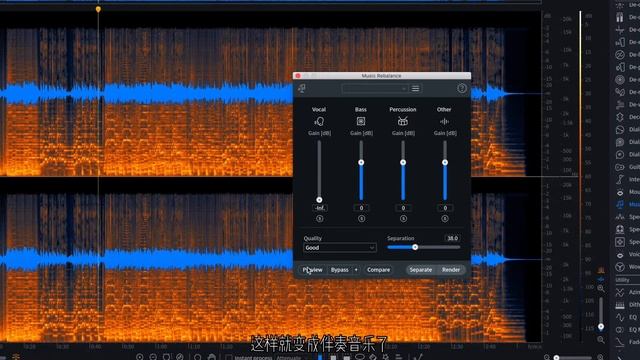Viewport: 640px width, 360px height.
Task: Click the Other gain value field
Action: pyautogui.click(x=445, y=208)
